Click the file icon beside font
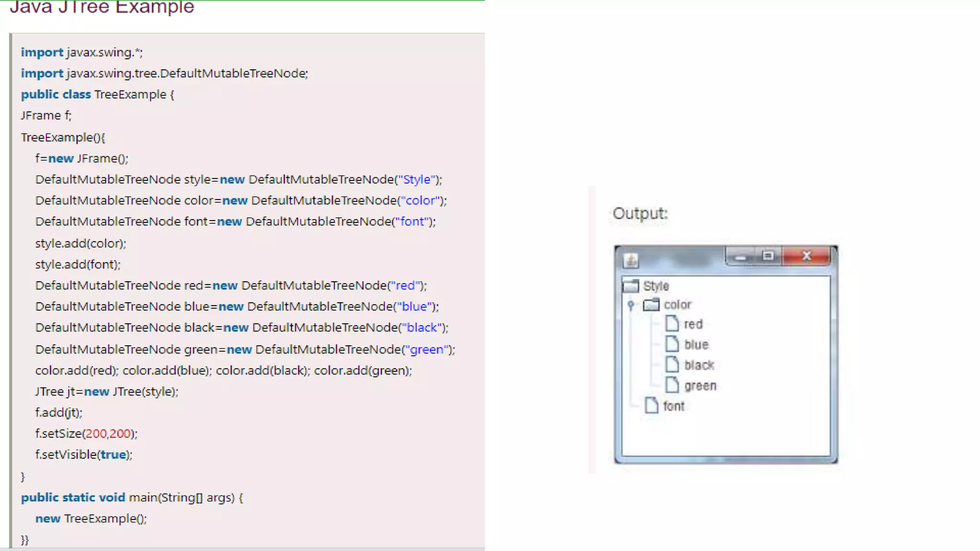This screenshot has height=551, width=980. coord(651,406)
